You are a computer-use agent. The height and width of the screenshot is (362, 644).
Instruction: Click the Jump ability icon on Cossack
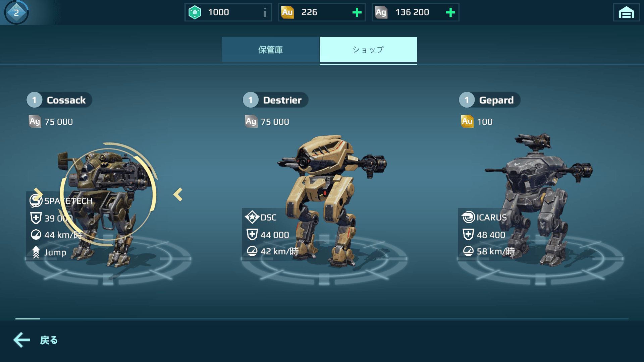36,252
